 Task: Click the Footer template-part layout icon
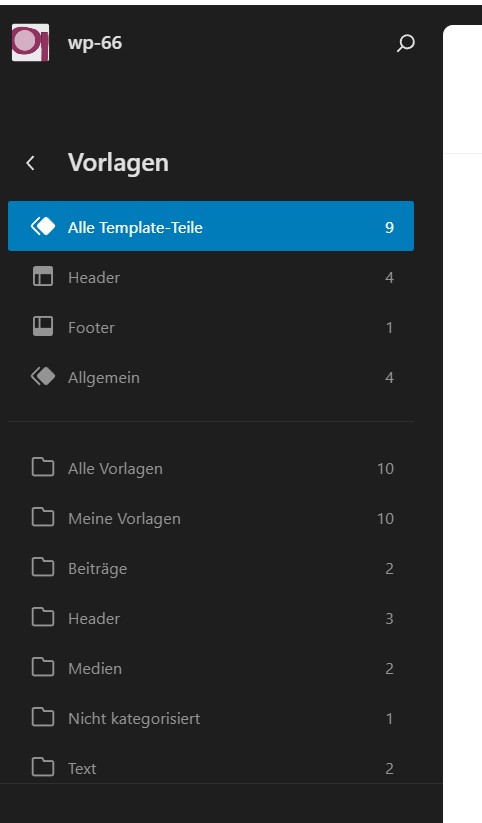tap(43, 326)
